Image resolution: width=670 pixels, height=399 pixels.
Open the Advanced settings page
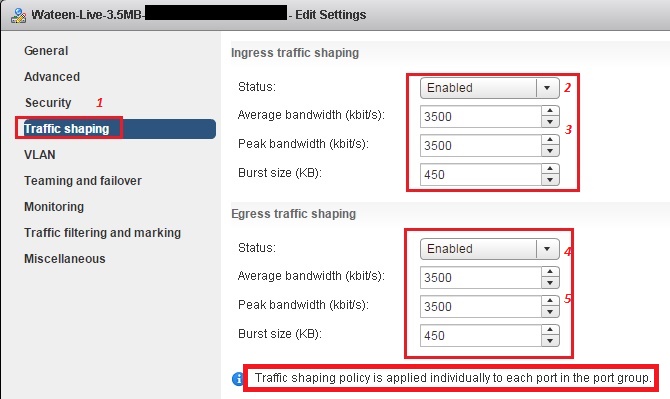[x=52, y=77]
